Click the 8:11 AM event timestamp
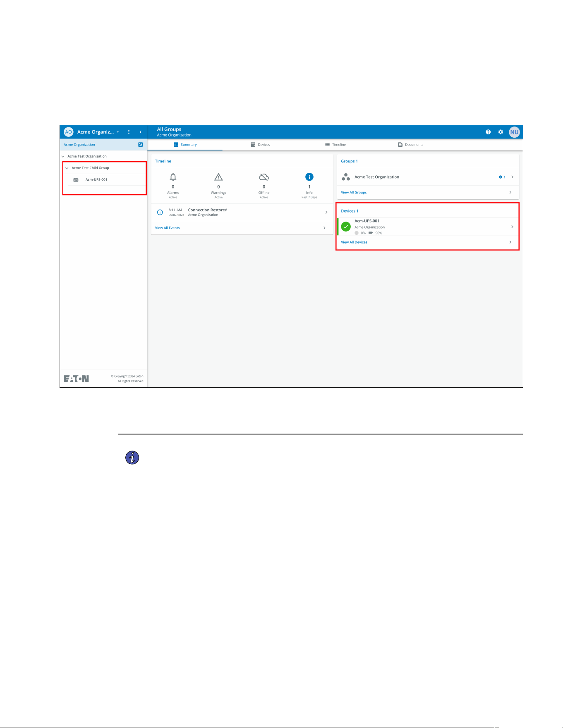The image size is (563, 728). pos(175,210)
